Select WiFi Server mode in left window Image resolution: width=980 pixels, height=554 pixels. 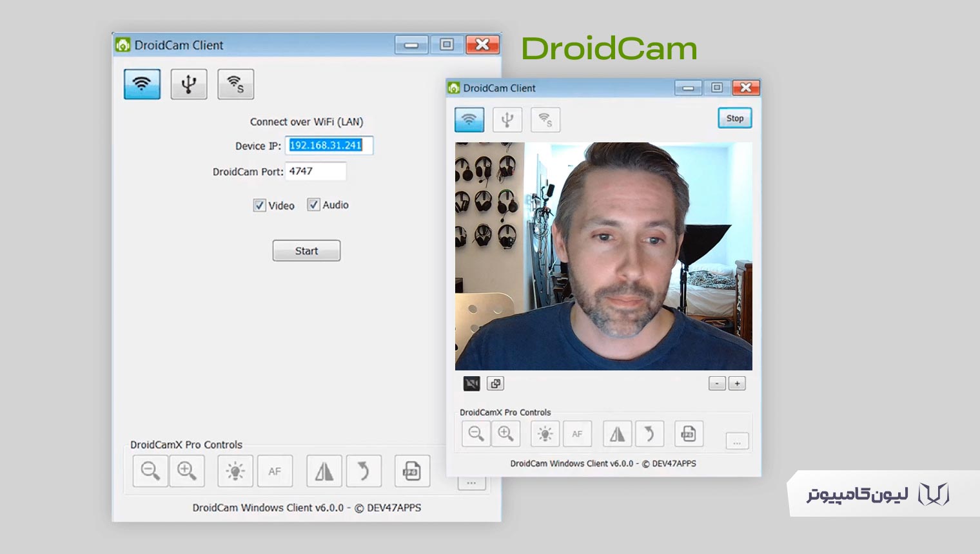pos(235,84)
